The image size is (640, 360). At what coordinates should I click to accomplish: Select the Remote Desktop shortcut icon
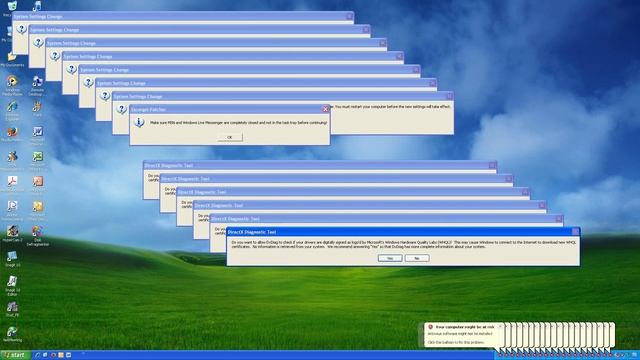point(37,84)
